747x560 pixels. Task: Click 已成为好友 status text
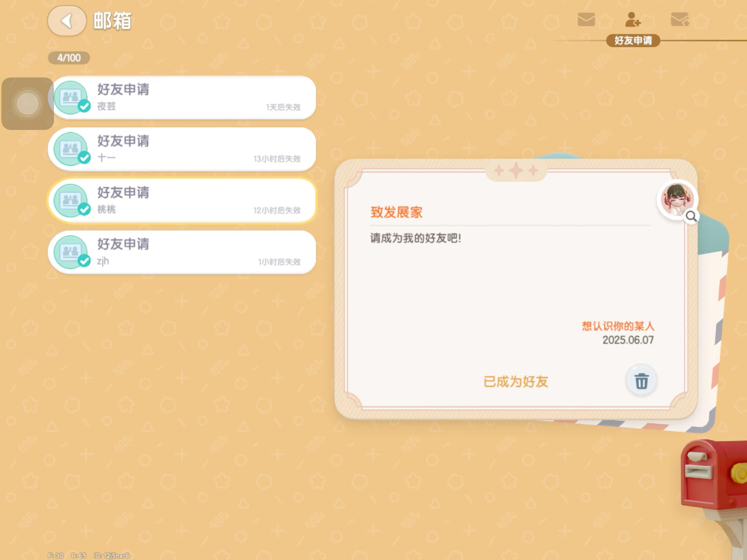point(516,381)
